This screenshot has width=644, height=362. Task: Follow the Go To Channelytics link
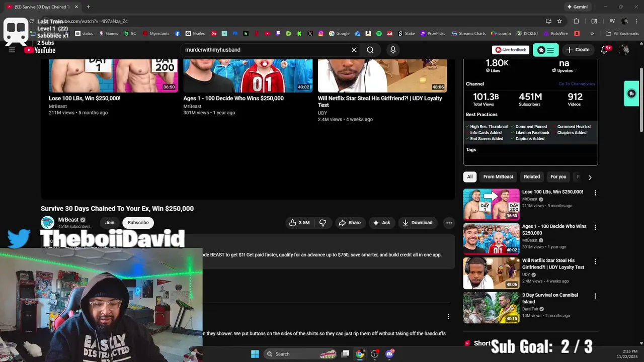pos(577,84)
